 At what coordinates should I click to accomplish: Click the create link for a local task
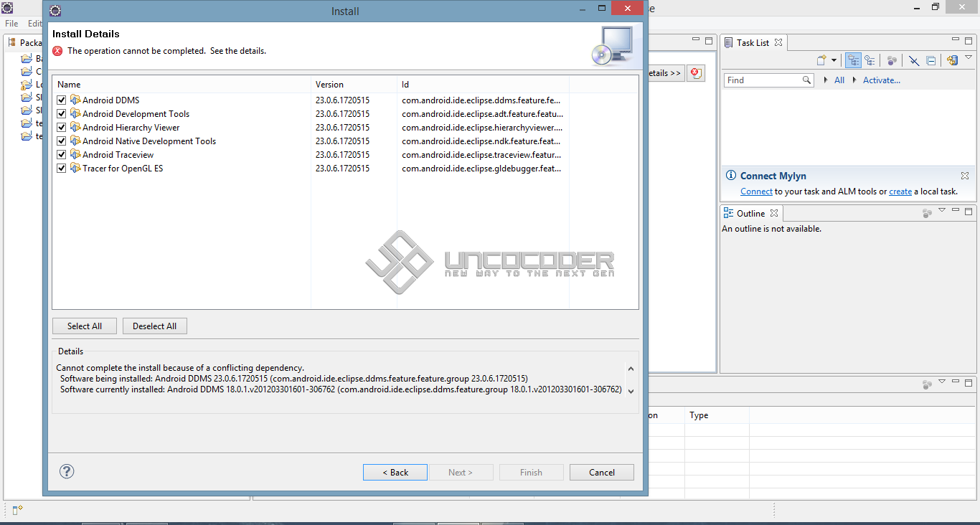coord(900,191)
